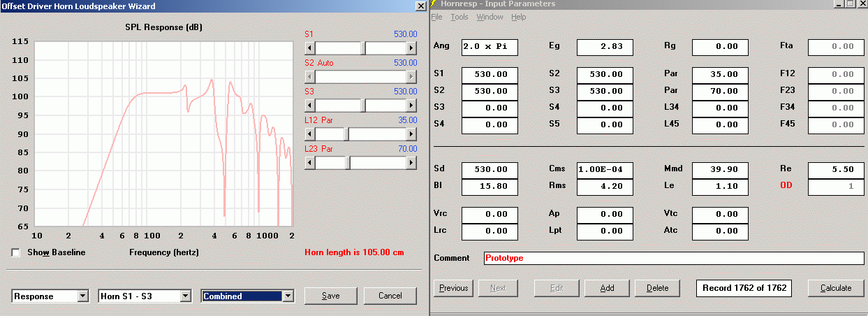Click the Horn length is 105.00 cm text

[354, 252]
